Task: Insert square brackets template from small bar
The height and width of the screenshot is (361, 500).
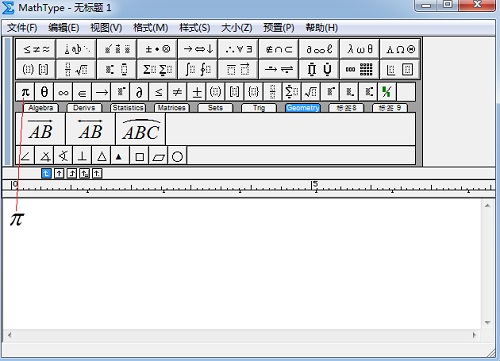Action: coord(235,92)
